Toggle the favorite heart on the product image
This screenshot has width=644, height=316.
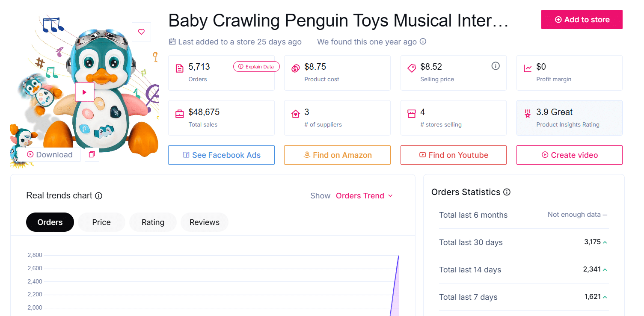[x=141, y=32]
